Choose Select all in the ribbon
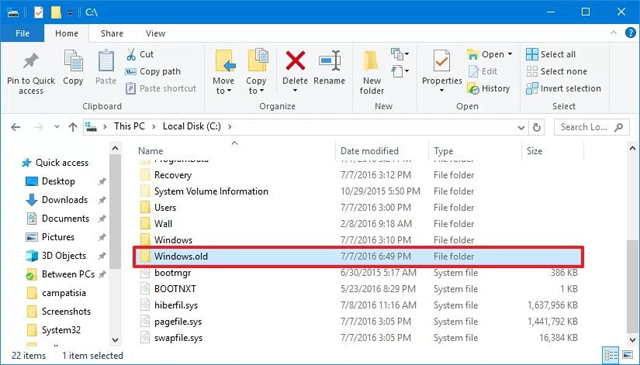This screenshot has height=365, width=640. pyautogui.click(x=551, y=54)
